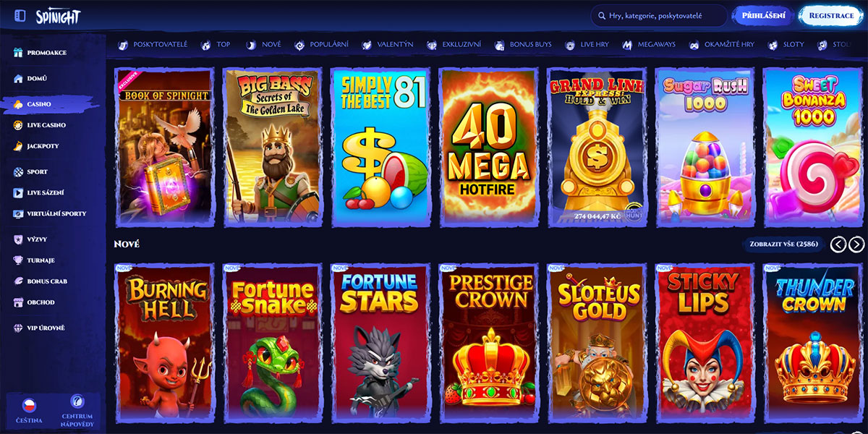The width and height of the screenshot is (868, 434).
Task: Go to Domů home icon
Action: click(19, 78)
